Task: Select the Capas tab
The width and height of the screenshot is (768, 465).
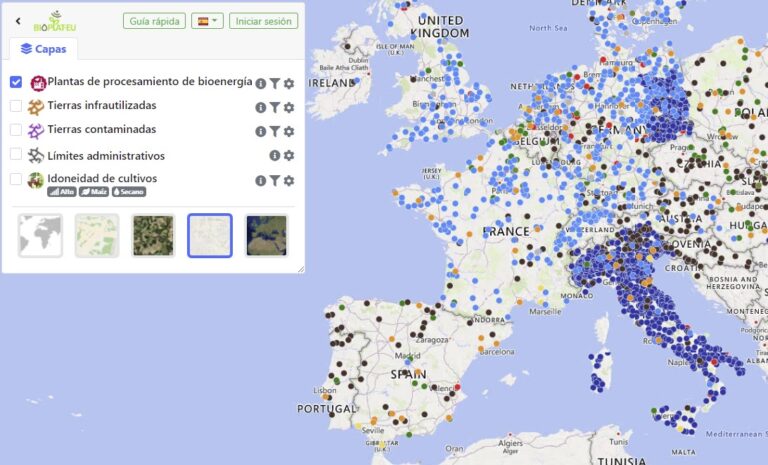Action: point(43,49)
